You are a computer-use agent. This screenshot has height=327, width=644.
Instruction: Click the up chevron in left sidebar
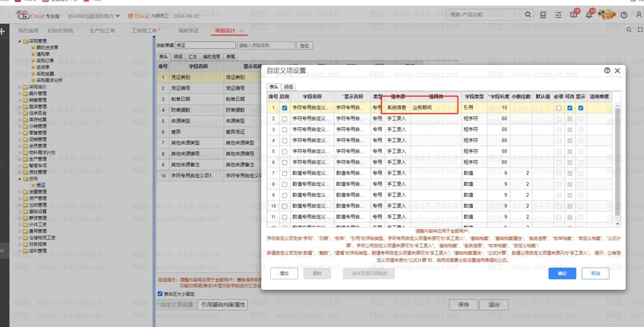pyautogui.click(x=2, y=251)
